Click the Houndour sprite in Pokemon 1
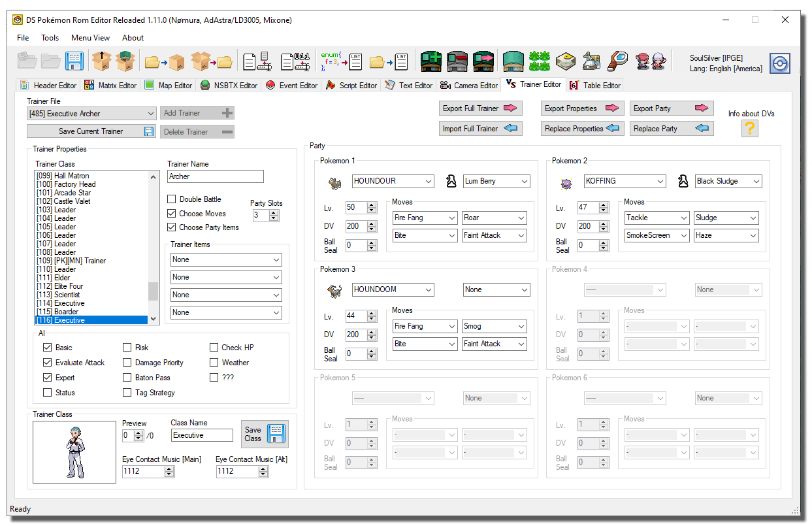The height and width of the screenshot is (526, 812). point(334,183)
